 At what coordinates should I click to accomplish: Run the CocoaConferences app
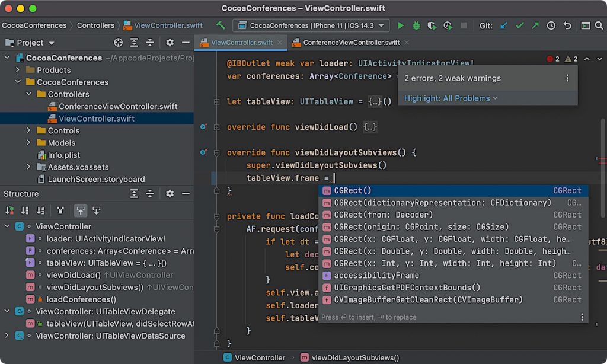click(401, 26)
